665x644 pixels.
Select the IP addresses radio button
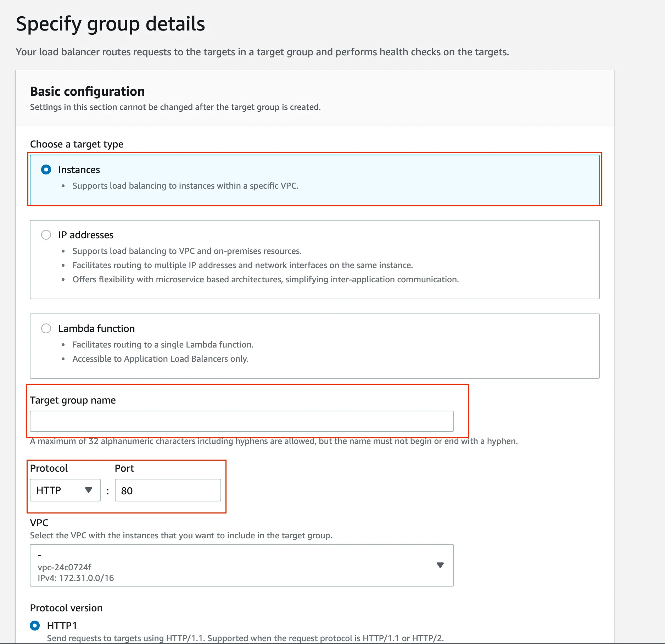[x=46, y=235]
